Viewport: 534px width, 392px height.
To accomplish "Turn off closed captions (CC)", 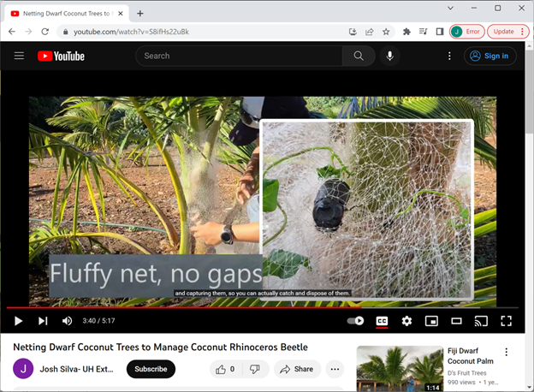I will coord(382,321).
